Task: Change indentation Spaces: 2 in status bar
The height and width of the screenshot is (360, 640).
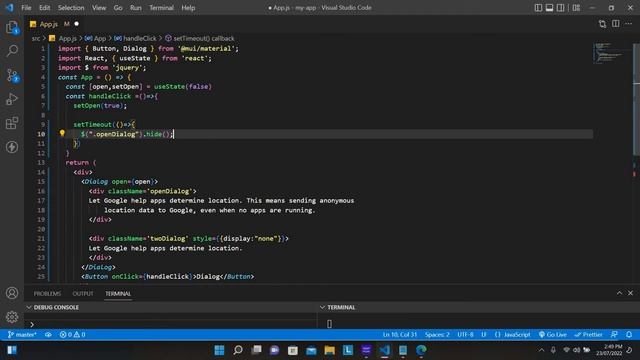Action: (437, 335)
